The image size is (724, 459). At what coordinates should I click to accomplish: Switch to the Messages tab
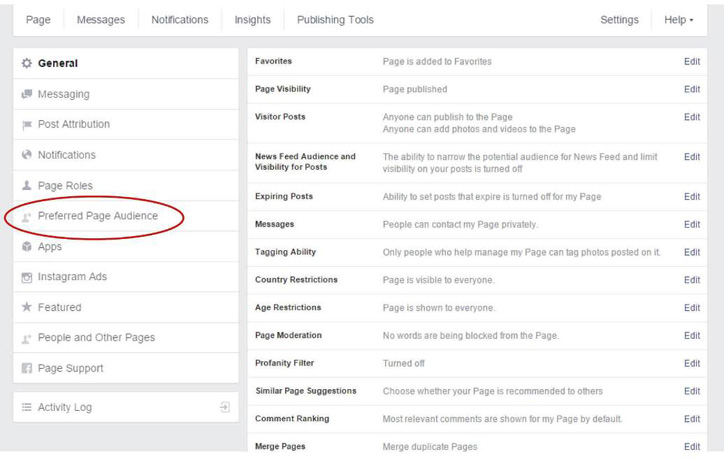(101, 20)
